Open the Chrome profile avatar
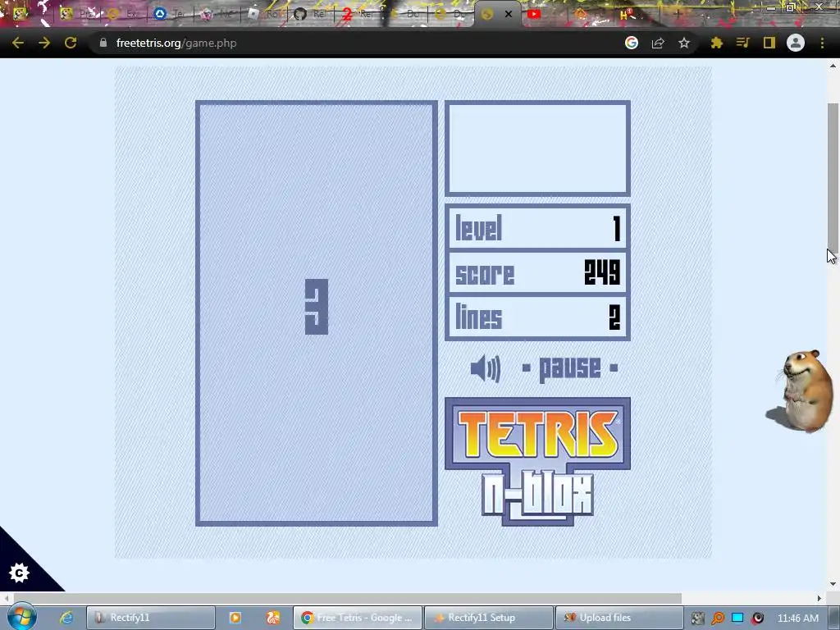 [x=796, y=43]
